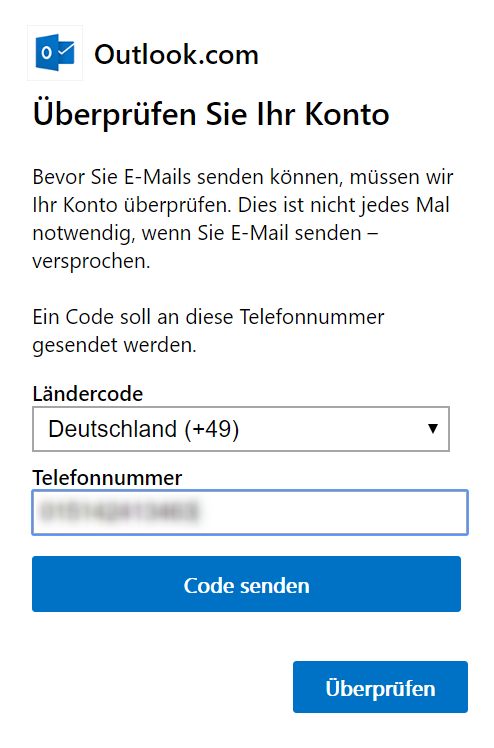494x748 pixels.
Task: Click empty area at right of phone field
Action: pos(334,513)
